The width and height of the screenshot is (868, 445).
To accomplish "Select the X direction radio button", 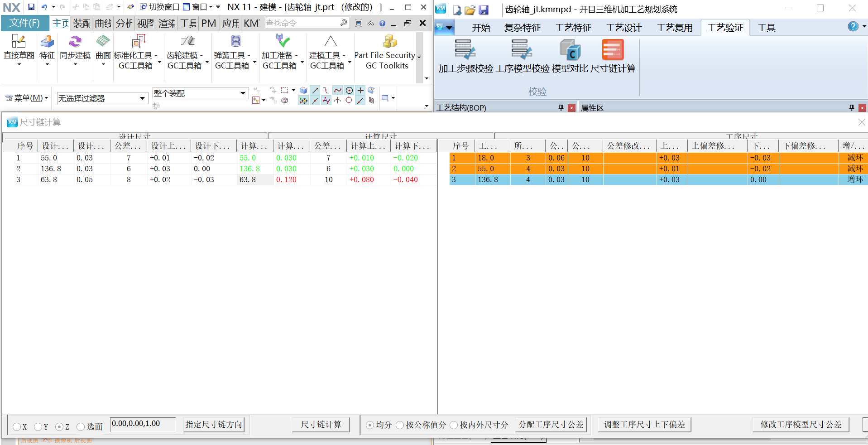I will pyautogui.click(x=17, y=427).
